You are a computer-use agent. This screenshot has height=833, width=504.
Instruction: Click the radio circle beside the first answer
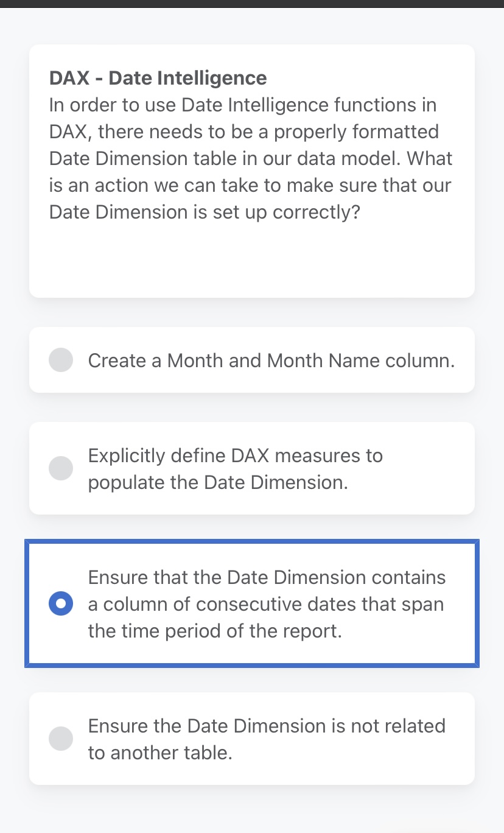click(x=61, y=360)
